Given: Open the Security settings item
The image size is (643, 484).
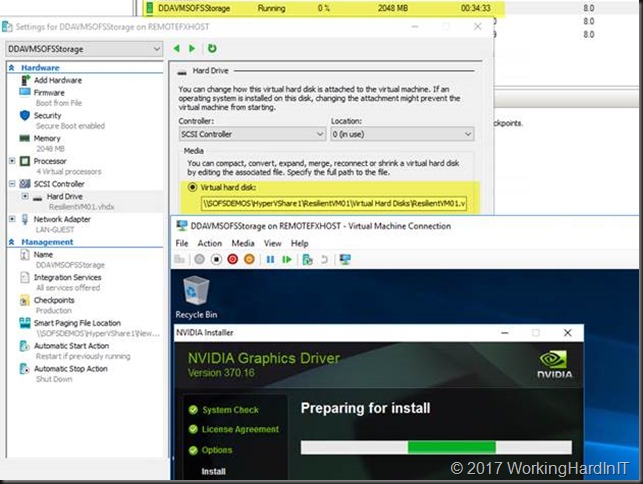Looking at the screenshot, I should click(x=48, y=116).
